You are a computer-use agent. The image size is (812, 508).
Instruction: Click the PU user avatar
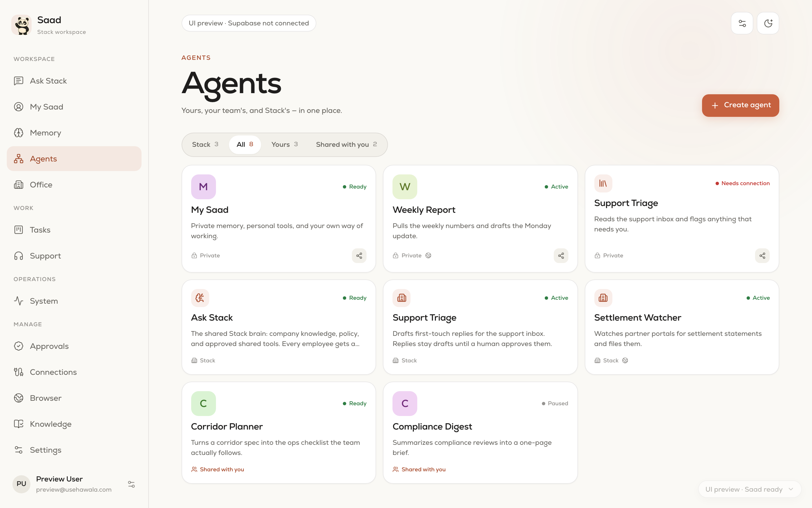pos(21,484)
